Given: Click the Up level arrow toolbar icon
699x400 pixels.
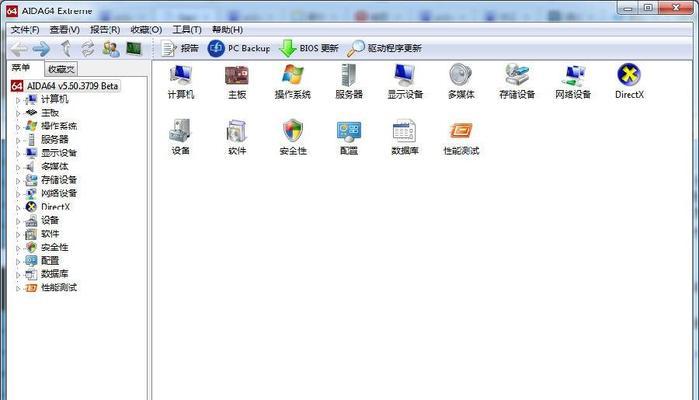Looking at the screenshot, I should click(66, 49).
